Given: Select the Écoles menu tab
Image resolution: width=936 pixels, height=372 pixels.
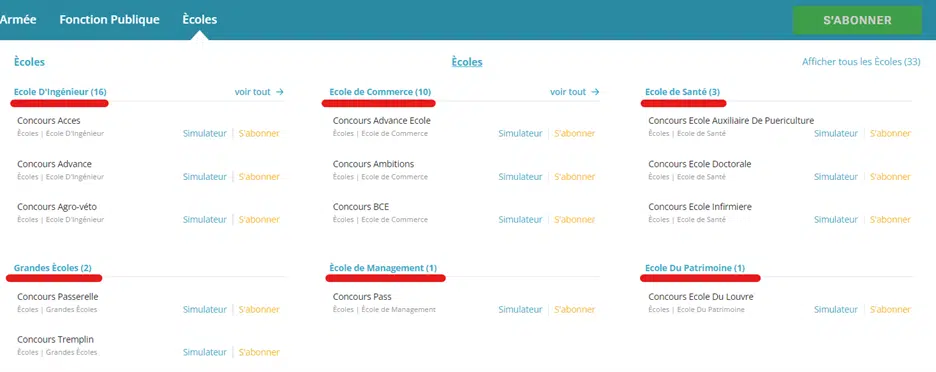Looking at the screenshot, I should pos(199,20).
